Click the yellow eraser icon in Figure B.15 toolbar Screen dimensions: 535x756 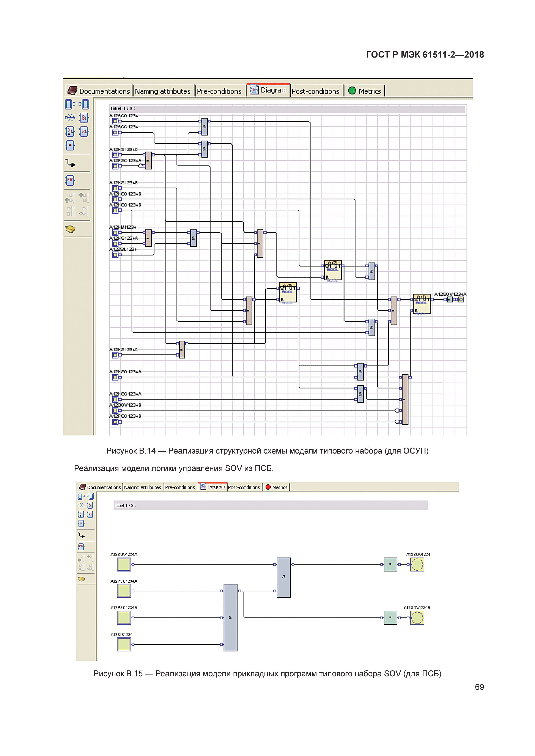click(x=81, y=579)
